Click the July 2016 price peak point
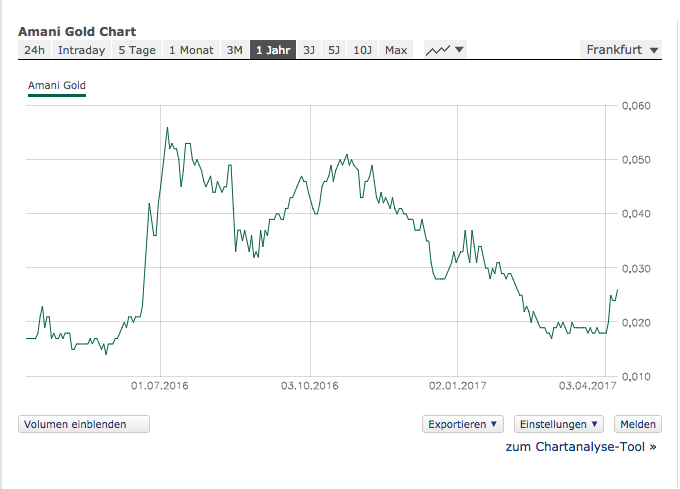Viewport: 680px width, 489px height. 167,128
